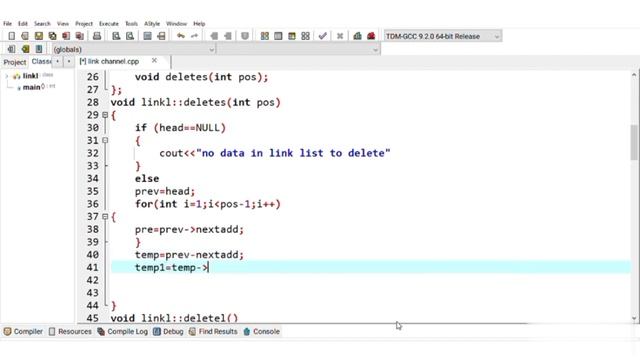Image resolution: width=640 pixels, height=360 pixels.
Task: Click the Close file toolbar icon
Action: 66,36
